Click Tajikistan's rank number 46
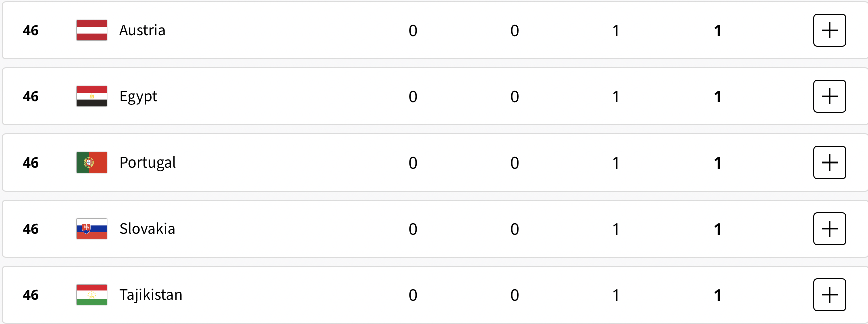 coord(31,295)
